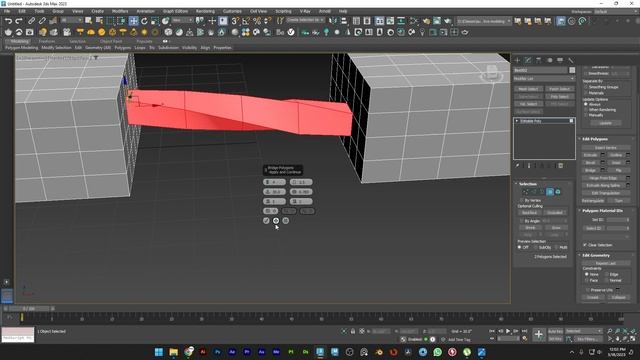
Task: Click the V-Ray round logo toolbar icon
Action: (291, 32)
